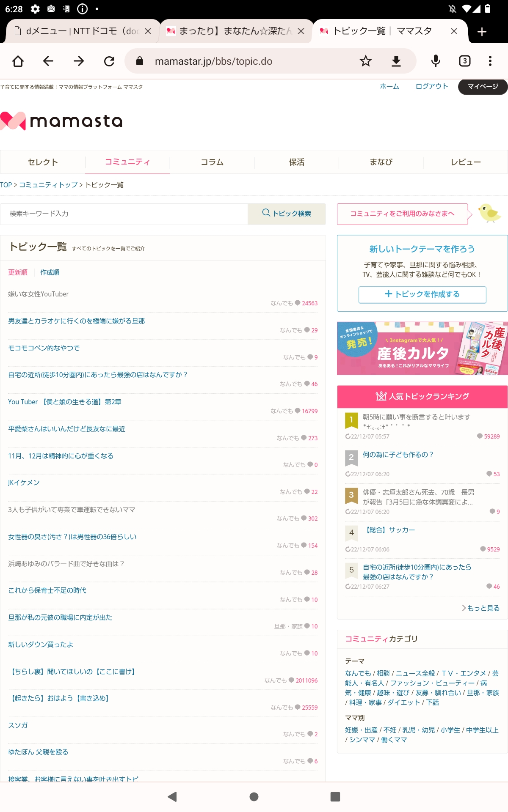Open コミュニティをご利用のみなさまへ notice

402,214
